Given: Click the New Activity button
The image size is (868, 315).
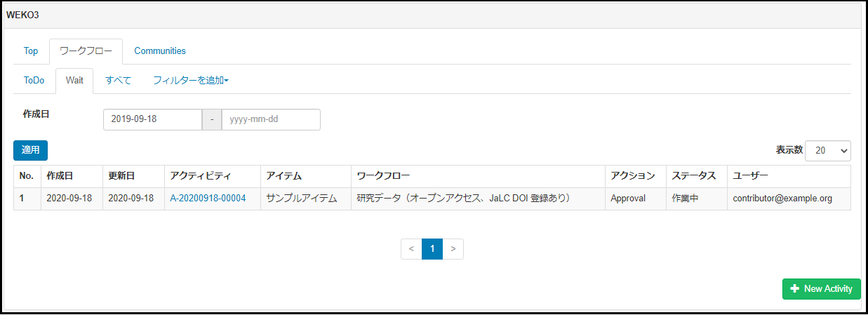Looking at the screenshot, I should coord(821,289).
